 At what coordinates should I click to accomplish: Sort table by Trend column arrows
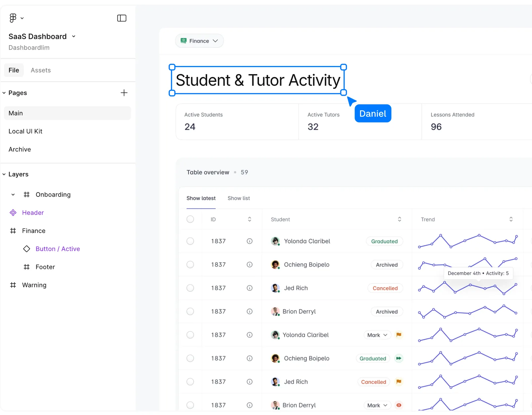[x=511, y=219]
